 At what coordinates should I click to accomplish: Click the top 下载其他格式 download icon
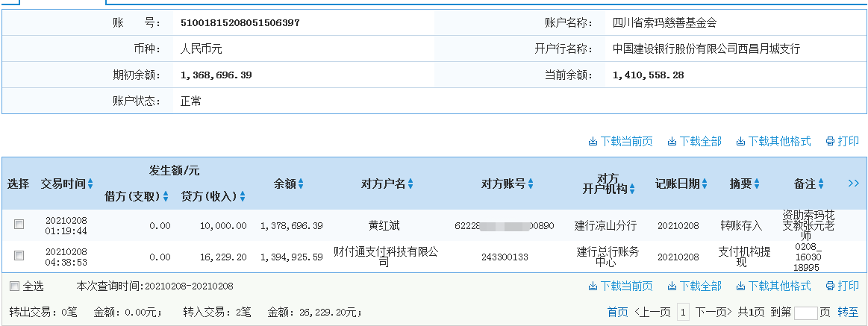pyautogui.click(x=740, y=142)
